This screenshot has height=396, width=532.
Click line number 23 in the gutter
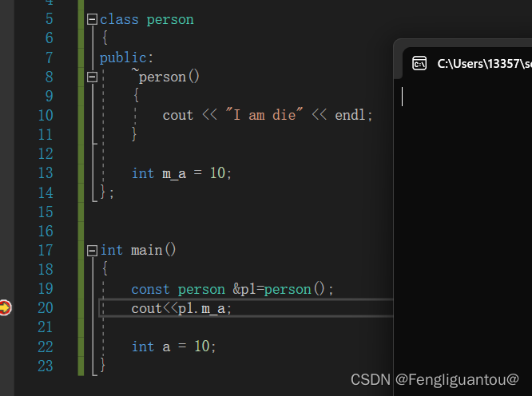tap(46, 366)
